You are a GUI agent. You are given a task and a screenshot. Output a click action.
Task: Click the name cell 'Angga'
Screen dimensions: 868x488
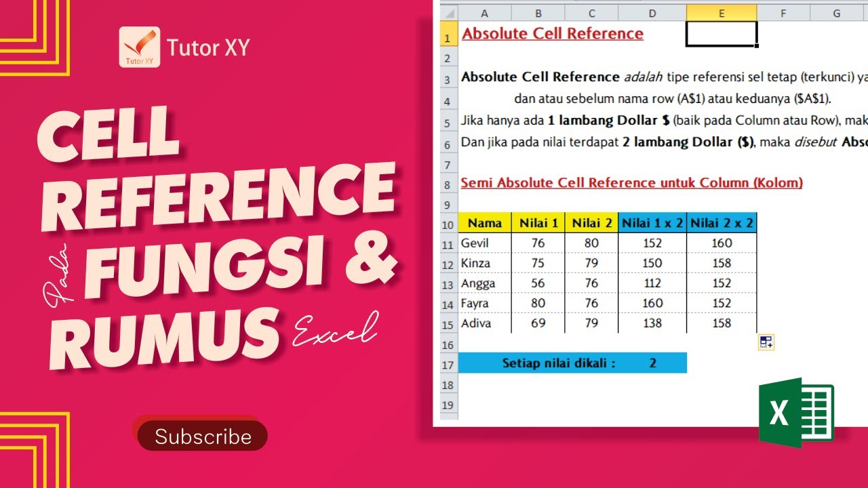pyautogui.click(x=485, y=283)
